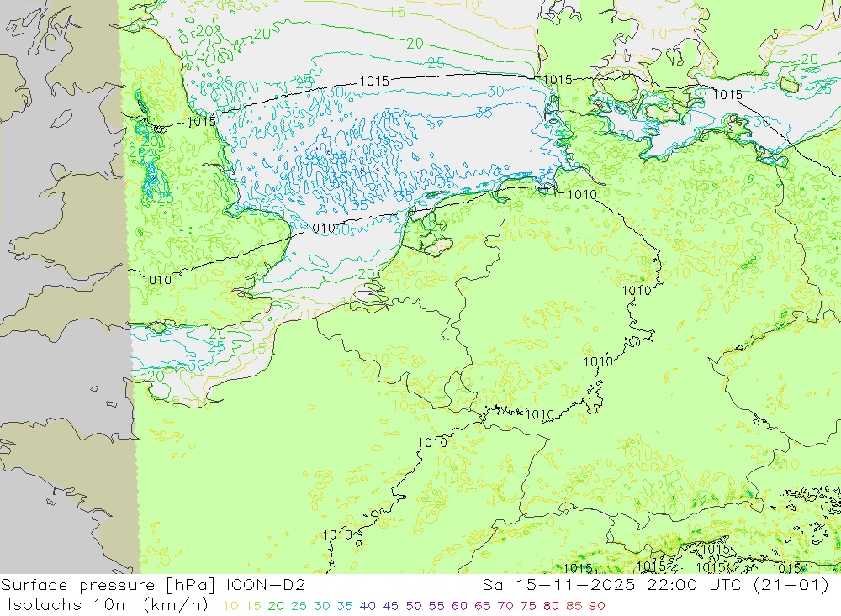Select the red 80 value in legend
Image resolution: width=841 pixels, height=616 pixels.
click(551, 606)
